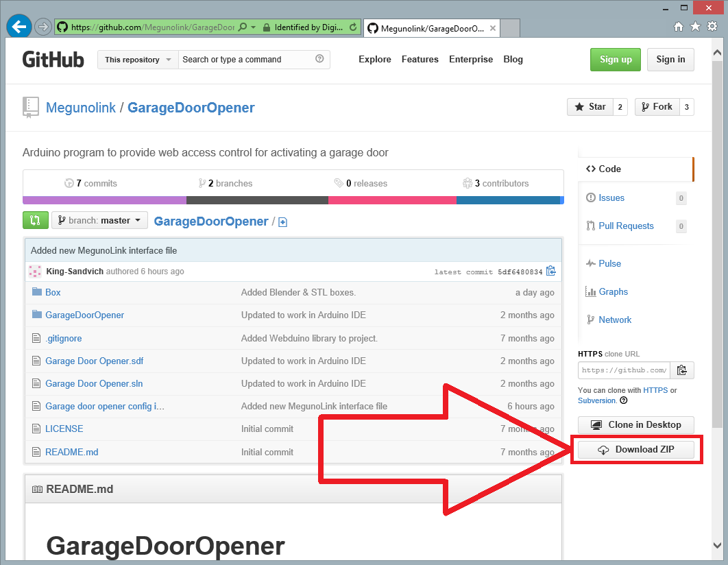The width and height of the screenshot is (728, 565).
Task: Star the repository
Action: 590,107
